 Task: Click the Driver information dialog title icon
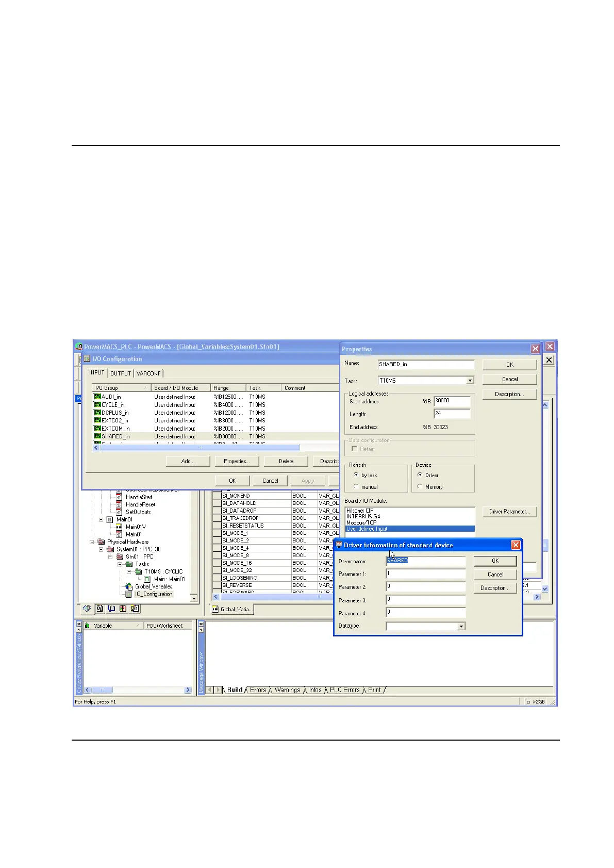[339, 545]
